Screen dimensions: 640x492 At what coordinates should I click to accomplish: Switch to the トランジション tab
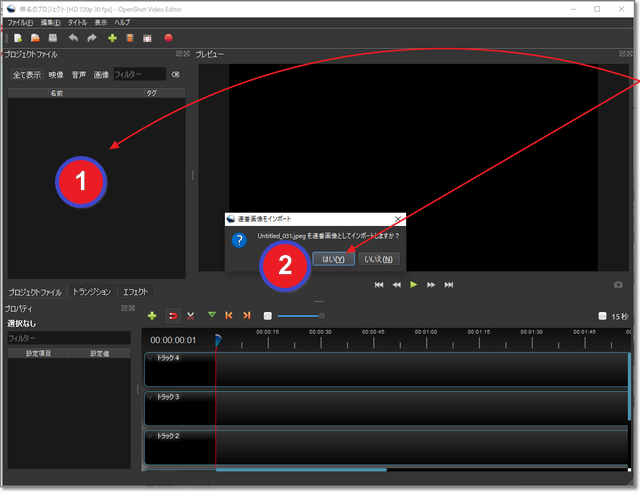coord(92,292)
